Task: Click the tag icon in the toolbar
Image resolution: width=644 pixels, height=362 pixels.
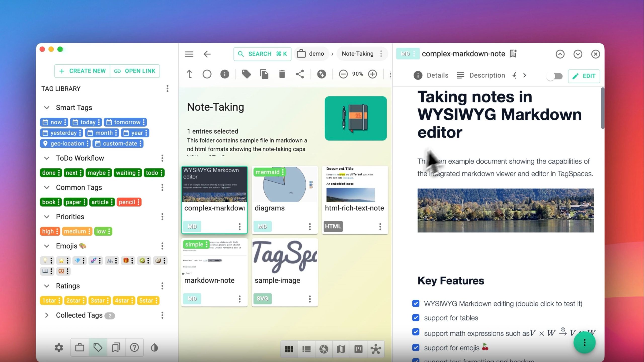Action: coord(246,74)
